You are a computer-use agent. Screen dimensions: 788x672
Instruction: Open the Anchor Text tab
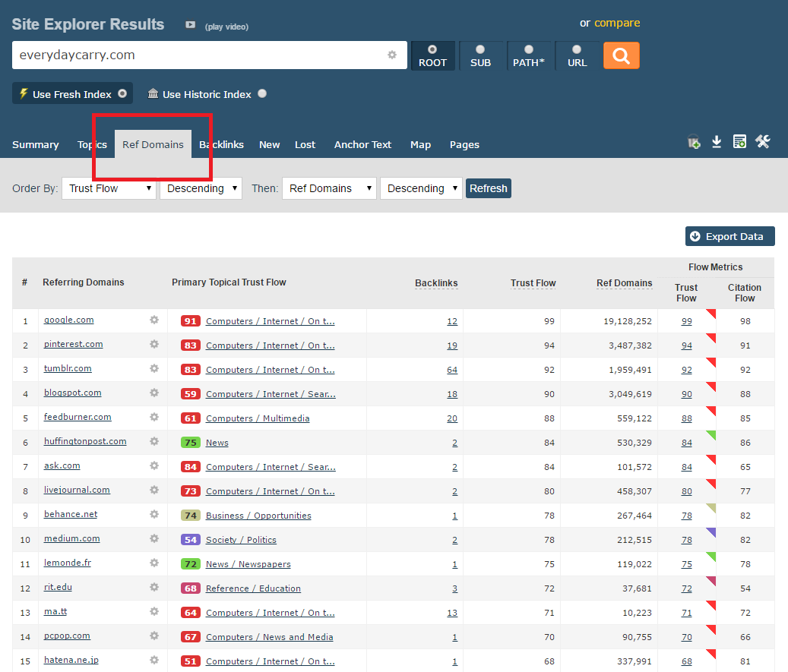coord(362,144)
